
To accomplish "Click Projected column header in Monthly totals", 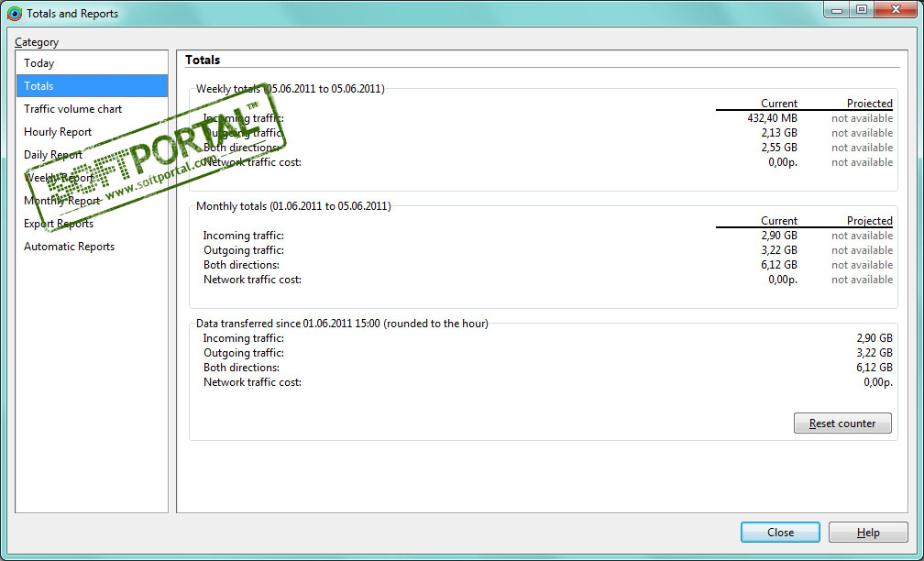I will coord(870,221).
